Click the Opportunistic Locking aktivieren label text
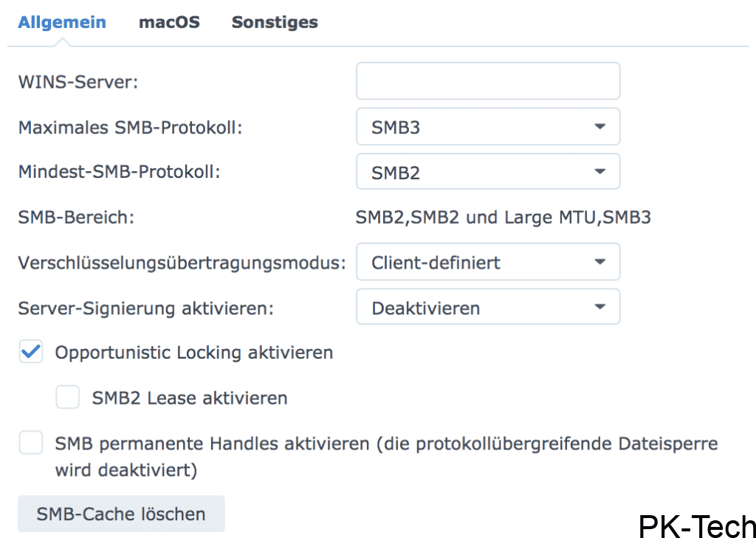This screenshot has height=538, width=756. pos(194,353)
